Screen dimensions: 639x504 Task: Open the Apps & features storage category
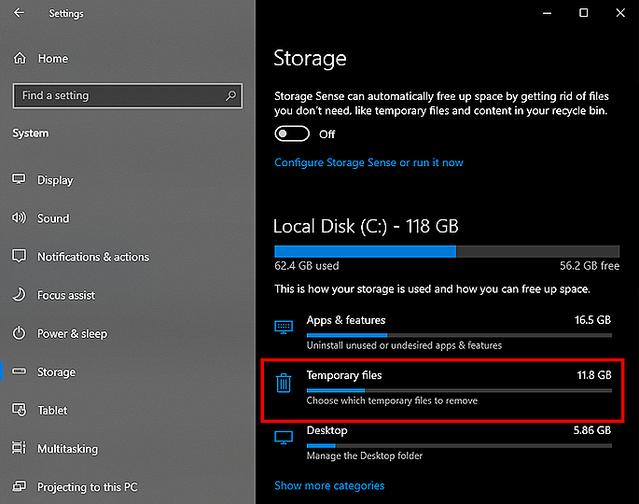(x=443, y=332)
